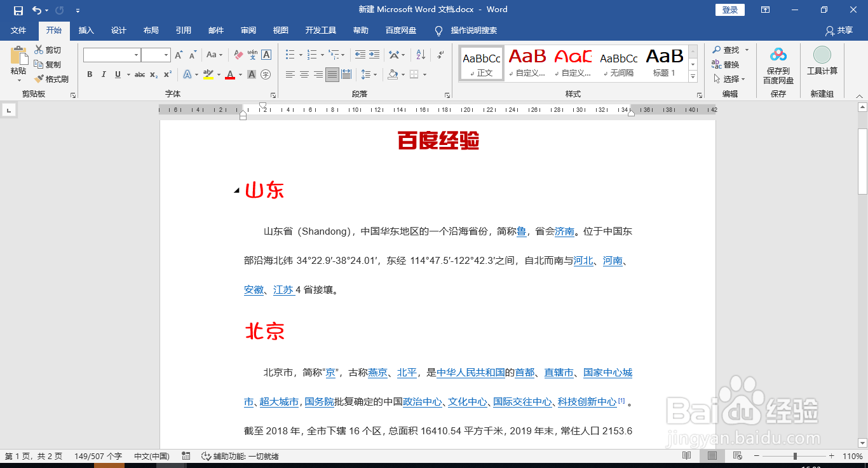The width and height of the screenshot is (868, 468).
Task: Toggle Underline formatting
Action: click(x=118, y=75)
